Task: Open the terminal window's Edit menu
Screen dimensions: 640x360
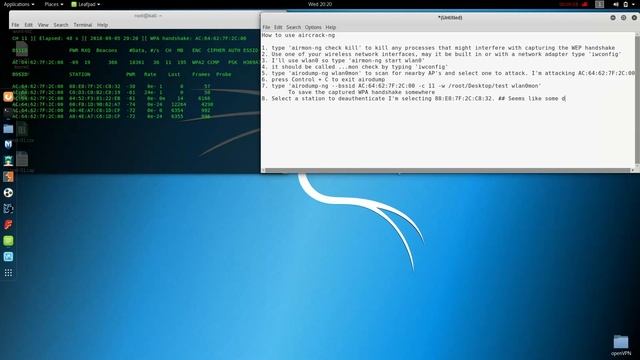Action: [28, 25]
